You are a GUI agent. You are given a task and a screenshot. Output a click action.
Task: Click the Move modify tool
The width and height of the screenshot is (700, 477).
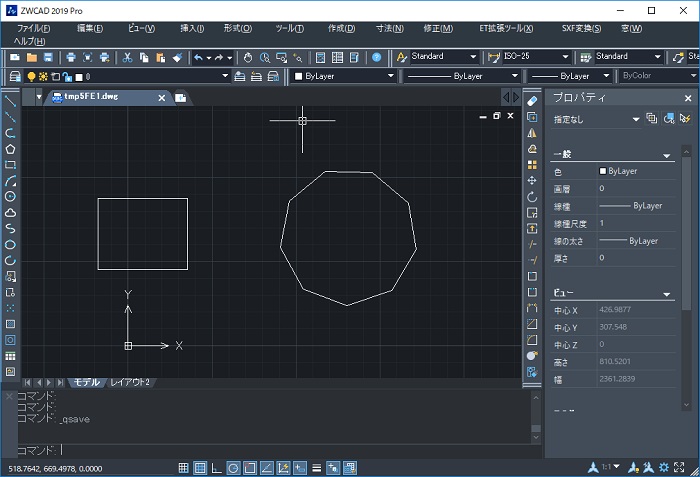pyautogui.click(x=532, y=180)
